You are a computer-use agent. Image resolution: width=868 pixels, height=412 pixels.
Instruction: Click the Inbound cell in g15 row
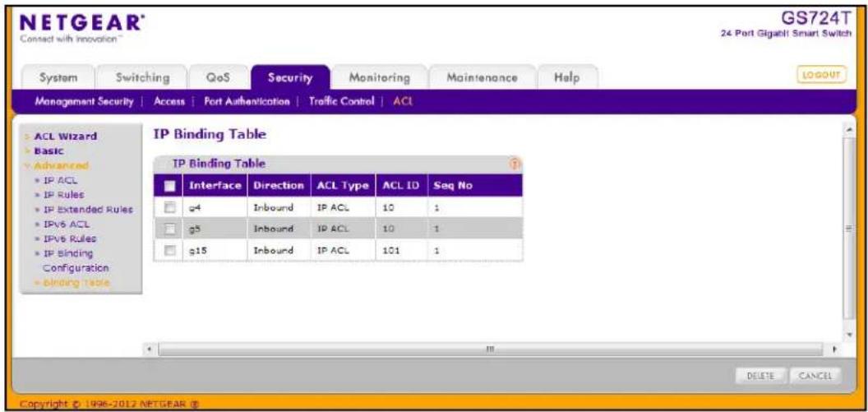279,250
